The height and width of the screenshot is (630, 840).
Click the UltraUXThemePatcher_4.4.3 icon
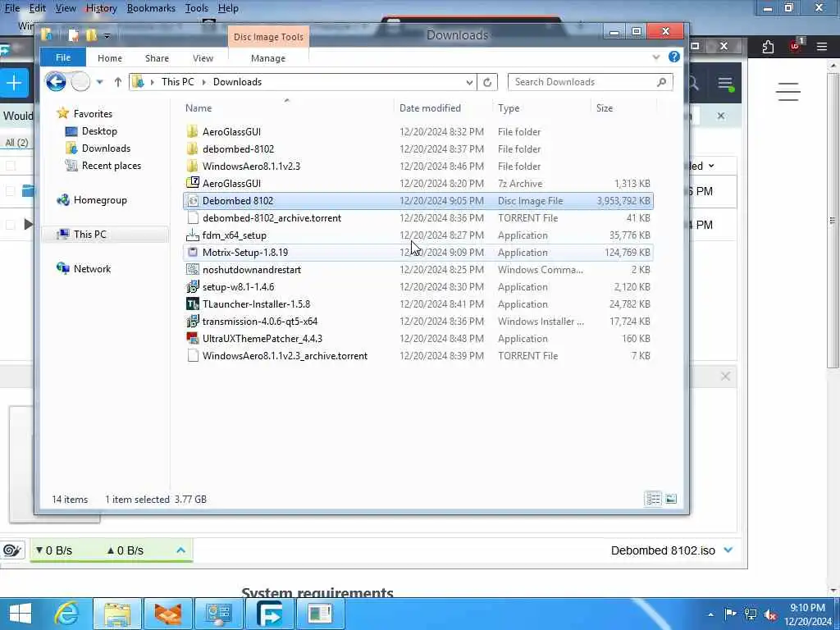tap(193, 339)
